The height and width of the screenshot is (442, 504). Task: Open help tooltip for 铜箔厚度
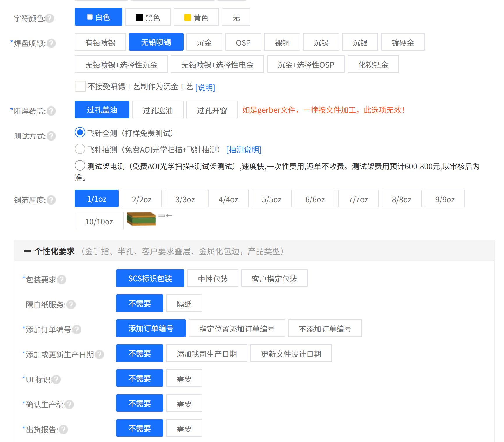coord(51,200)
